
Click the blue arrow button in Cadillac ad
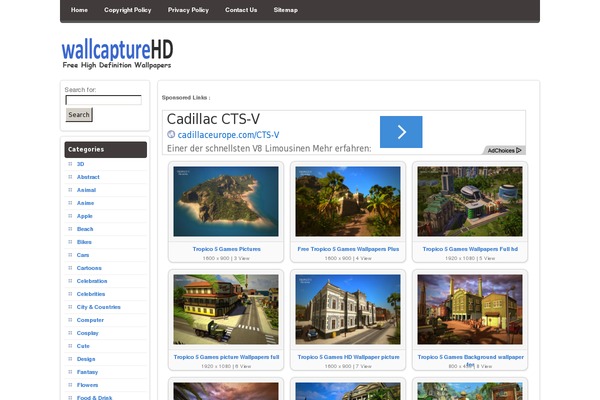click(x=401, y=132)
